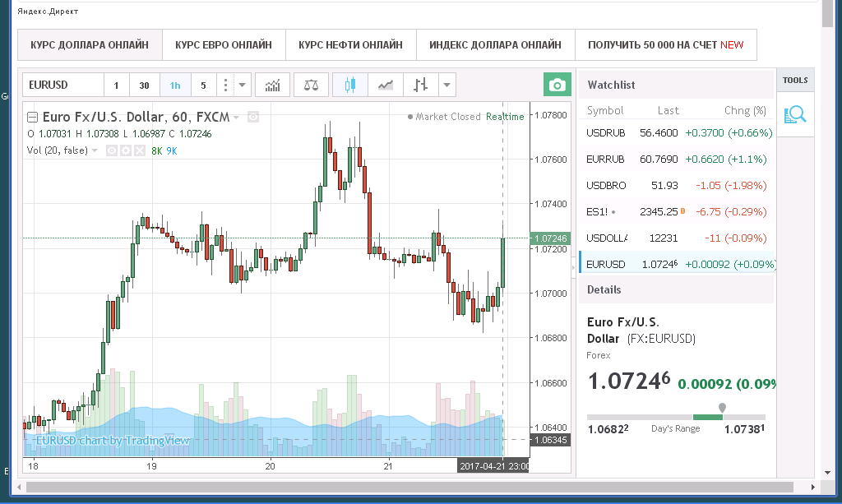
Task: Take a chart snapshot with camera button
Action: (557, 85)
